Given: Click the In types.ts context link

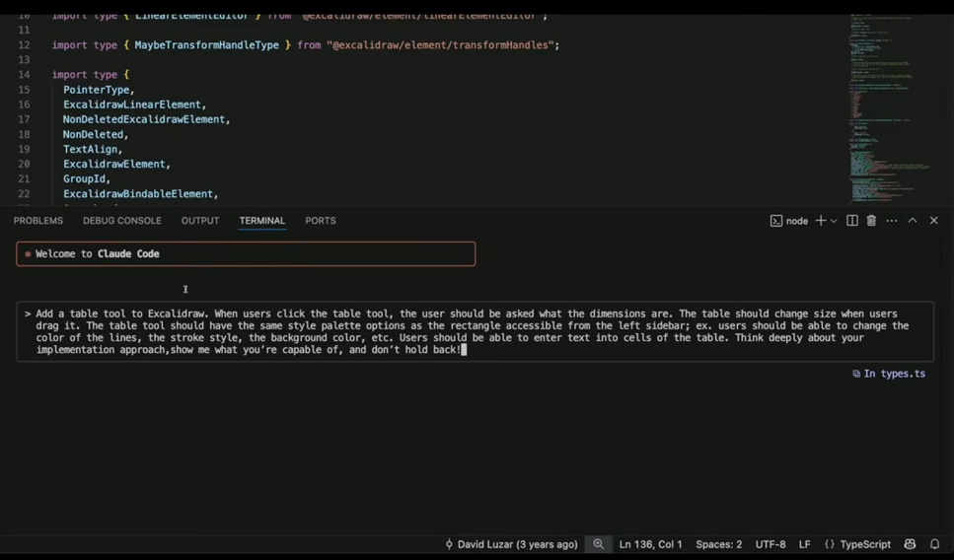Looking at the screenshot, I should tap(889, 374).
